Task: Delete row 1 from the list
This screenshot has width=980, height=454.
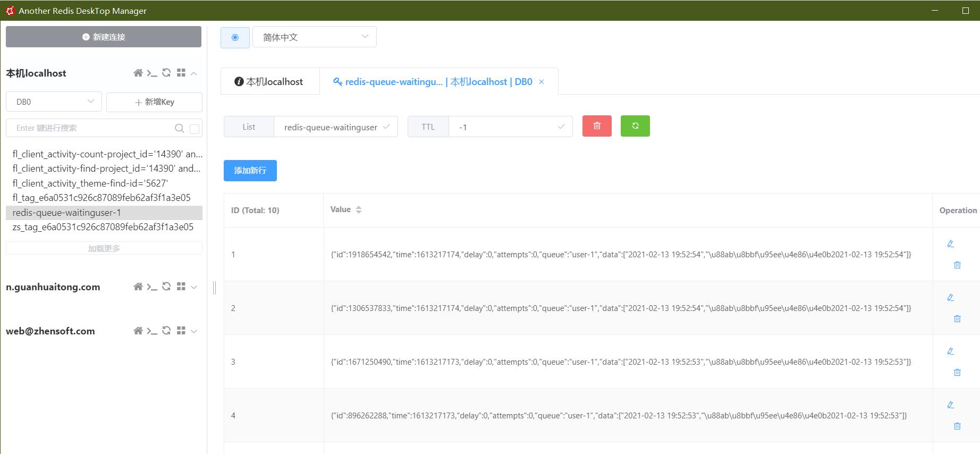Action: click(x=957, y=265)
